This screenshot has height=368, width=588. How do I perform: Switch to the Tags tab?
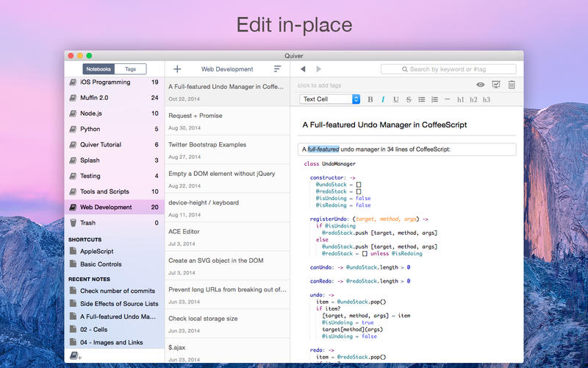(130, 69)
